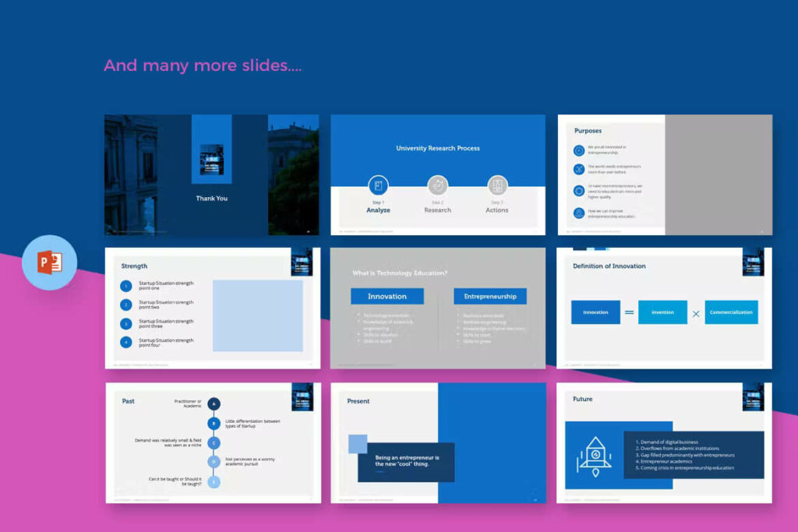798x532 pixels.
Task: Click the Innovation button on Technology Education slide
Action: (x=387, y=296)
